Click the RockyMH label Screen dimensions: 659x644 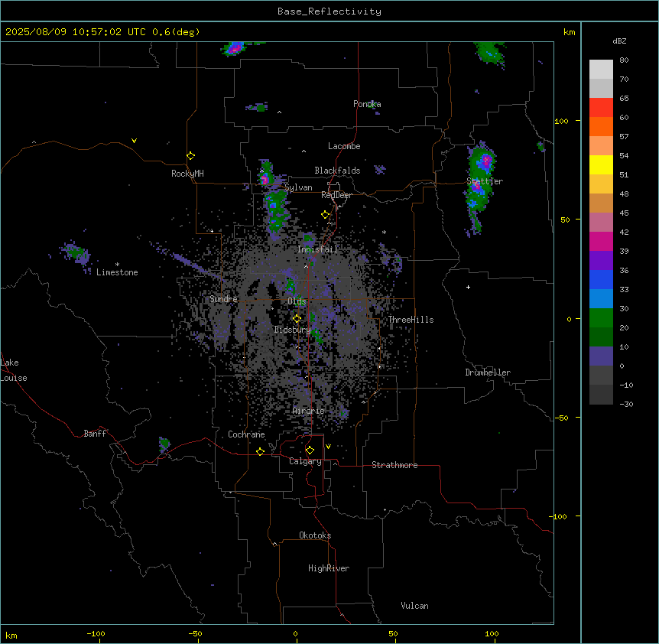tap(187, 174)
